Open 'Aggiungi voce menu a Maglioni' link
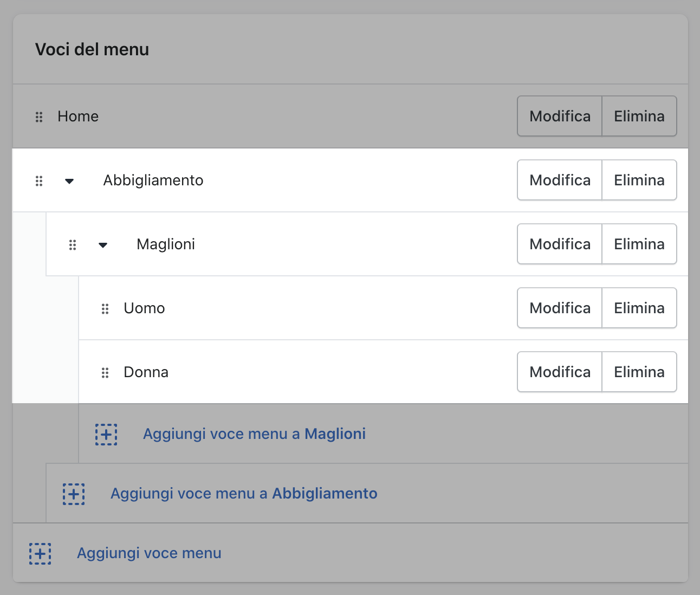This screenshot has height=595, width=700. pyautogui.click(x=254, y=434)
